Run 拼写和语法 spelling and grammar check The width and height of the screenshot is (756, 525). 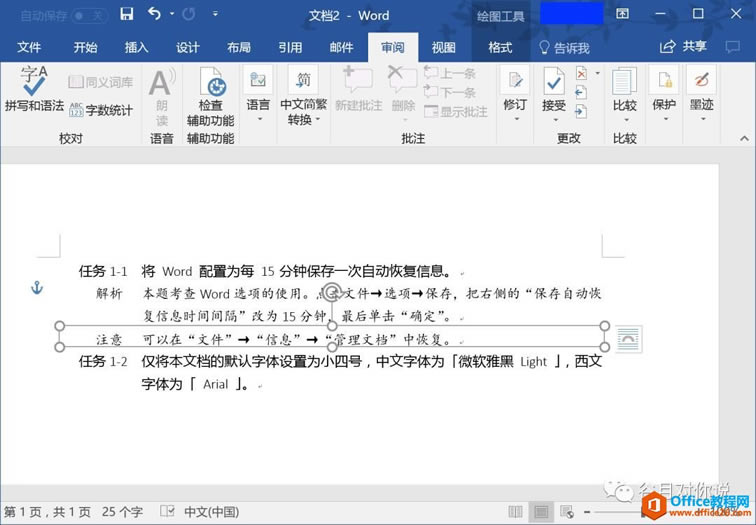pyautogui.click(x=34, y=88)
